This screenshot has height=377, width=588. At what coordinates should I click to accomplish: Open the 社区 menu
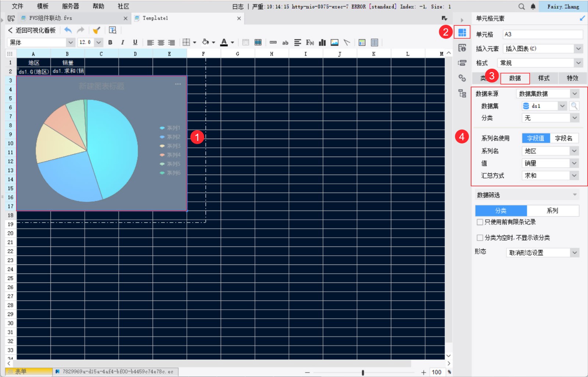[123, 6]
